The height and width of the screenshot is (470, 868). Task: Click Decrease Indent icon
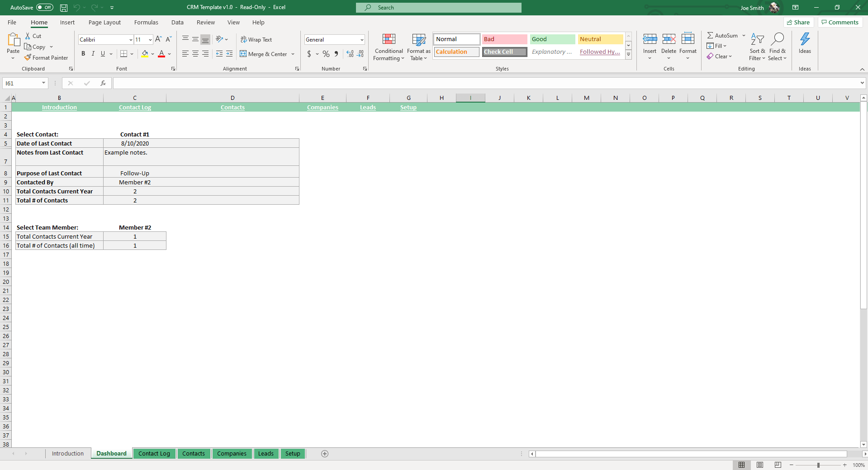(219, 54)
